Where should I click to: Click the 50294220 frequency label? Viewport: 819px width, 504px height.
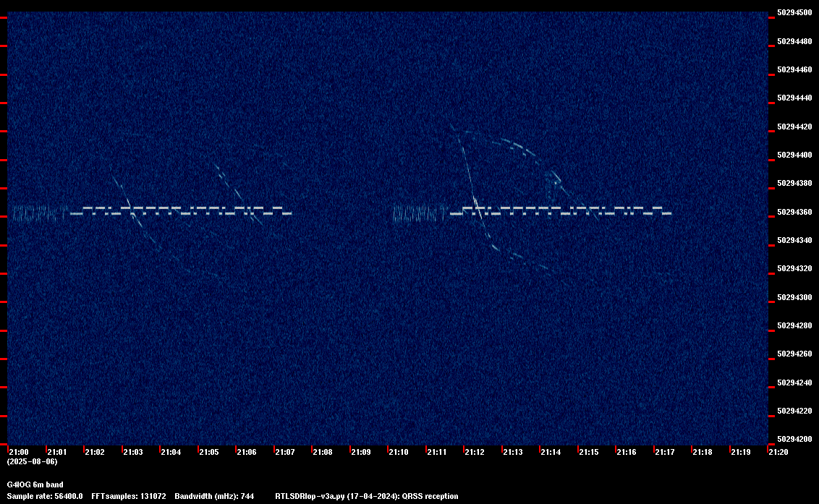click(x=794, y=411)
